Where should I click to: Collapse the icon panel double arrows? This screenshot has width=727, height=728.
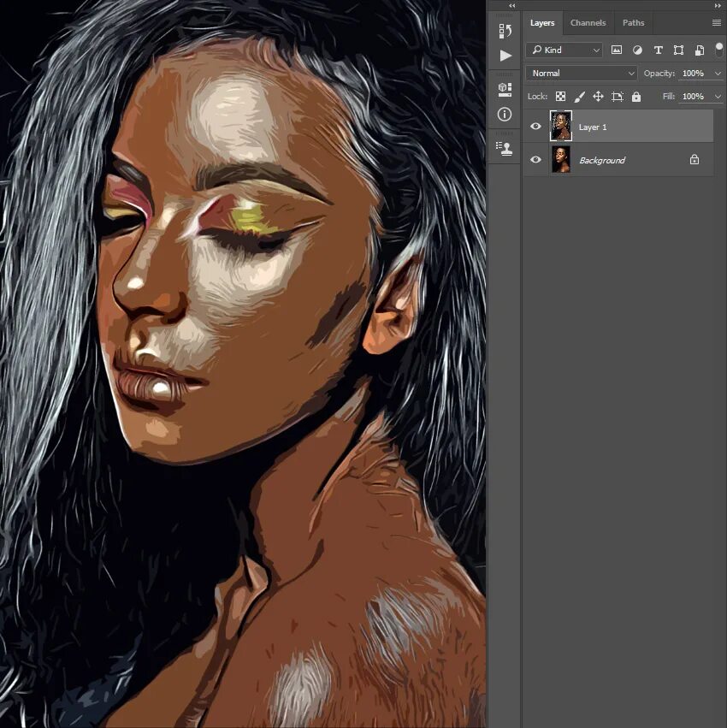click(511, 6)
